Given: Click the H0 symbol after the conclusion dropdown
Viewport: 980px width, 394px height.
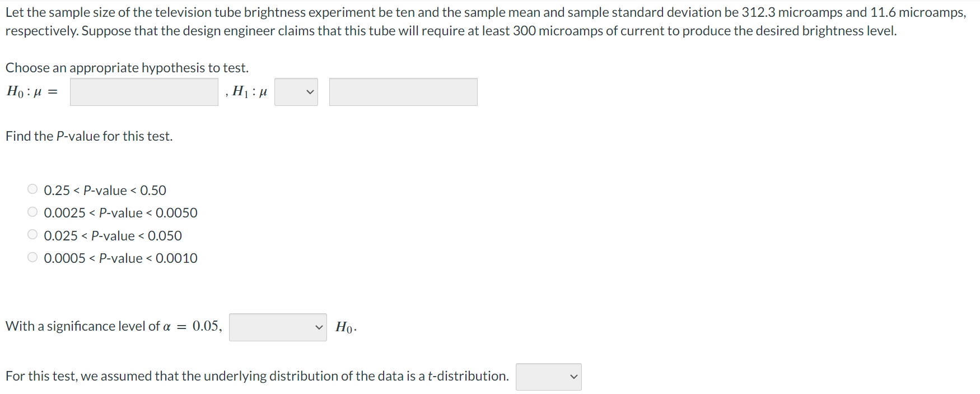Looking at the screenshot, I should (346, 327).
